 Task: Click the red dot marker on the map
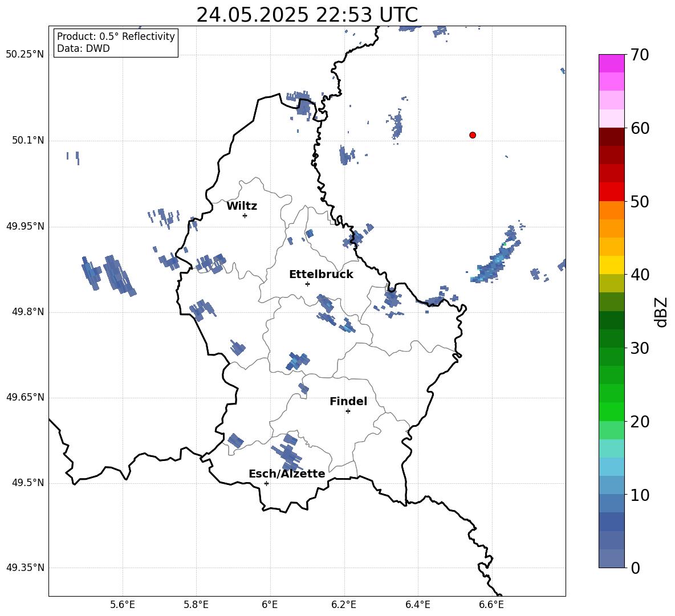click(x=473, y=135)
